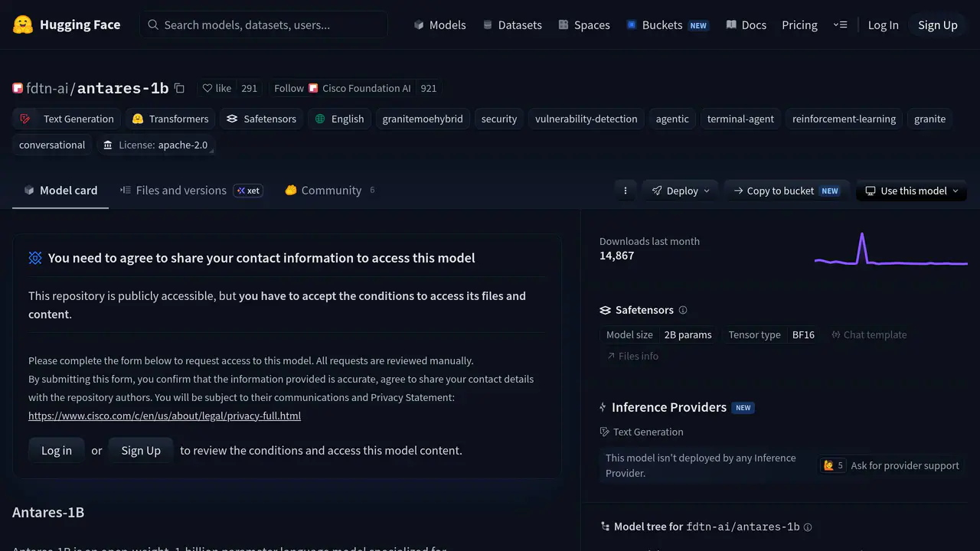Click the fdtn-ai organization avatar icon
Image resolution: width=980 pixels, height=551 pixels.
click(18, 88)
